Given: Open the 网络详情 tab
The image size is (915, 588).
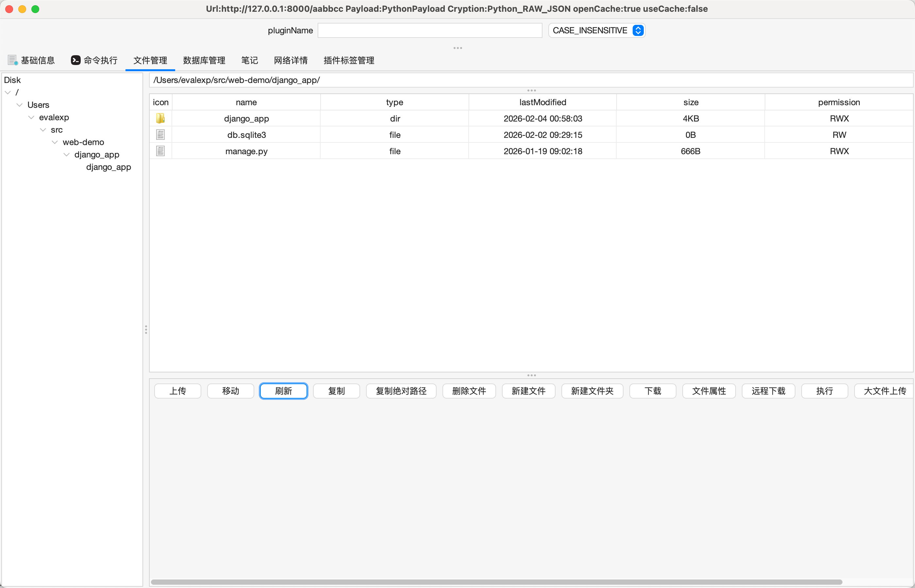Looking at the screenshot, I should coord(291,60).
